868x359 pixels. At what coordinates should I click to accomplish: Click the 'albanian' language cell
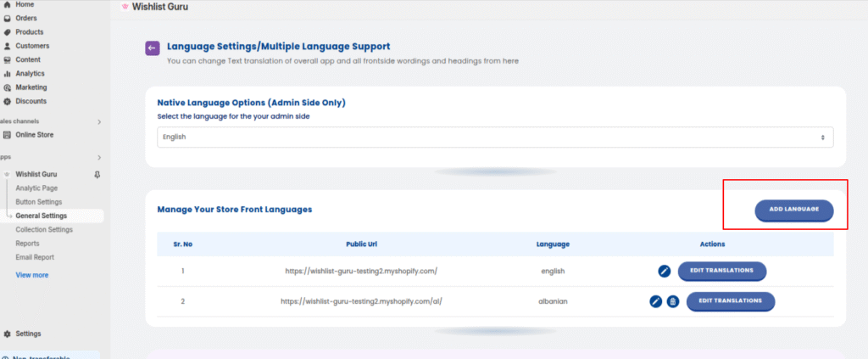tap(553, 302)
